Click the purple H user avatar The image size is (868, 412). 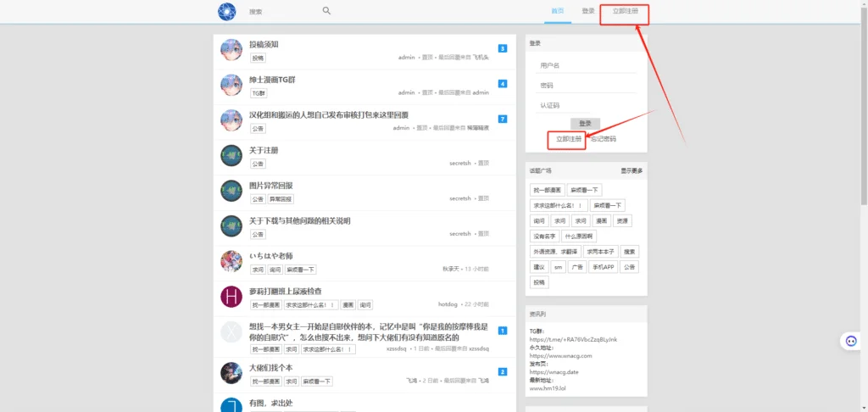[231, 296]
